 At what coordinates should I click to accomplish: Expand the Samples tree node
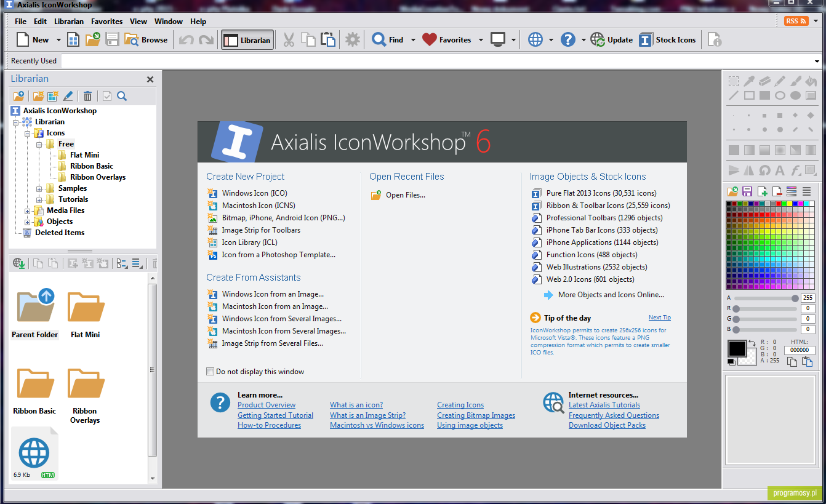[x=39, y=188]
